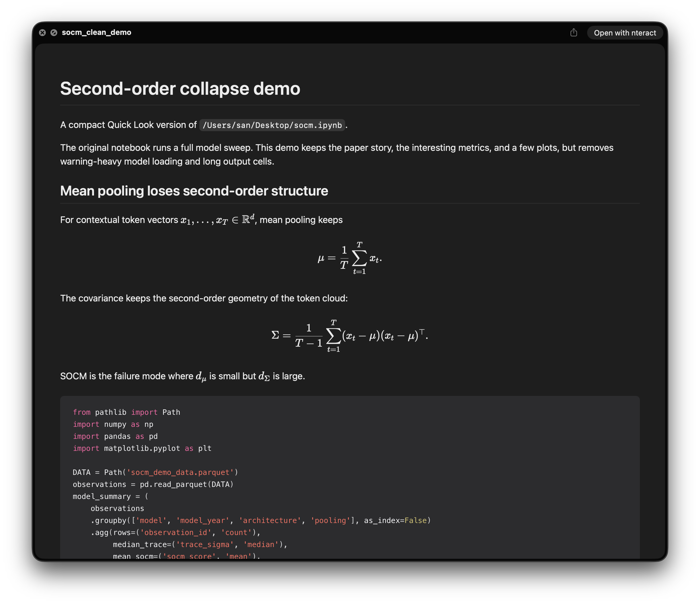Click the paragraph about the original notebook sweep

click(337, 155)
